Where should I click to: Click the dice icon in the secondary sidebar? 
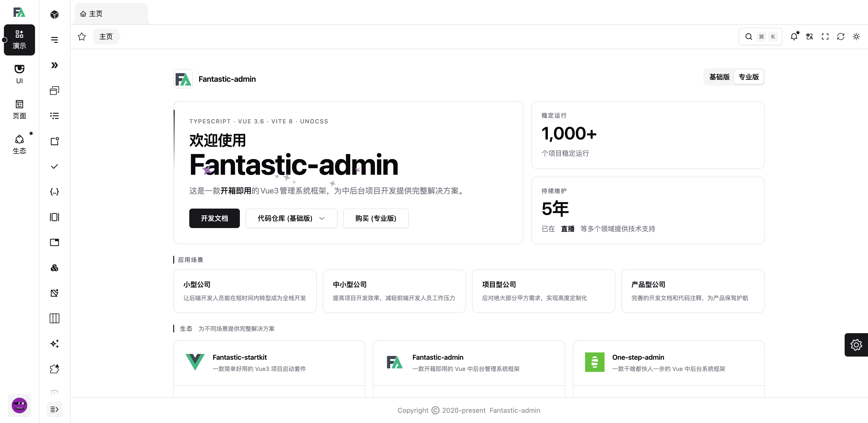54,15
